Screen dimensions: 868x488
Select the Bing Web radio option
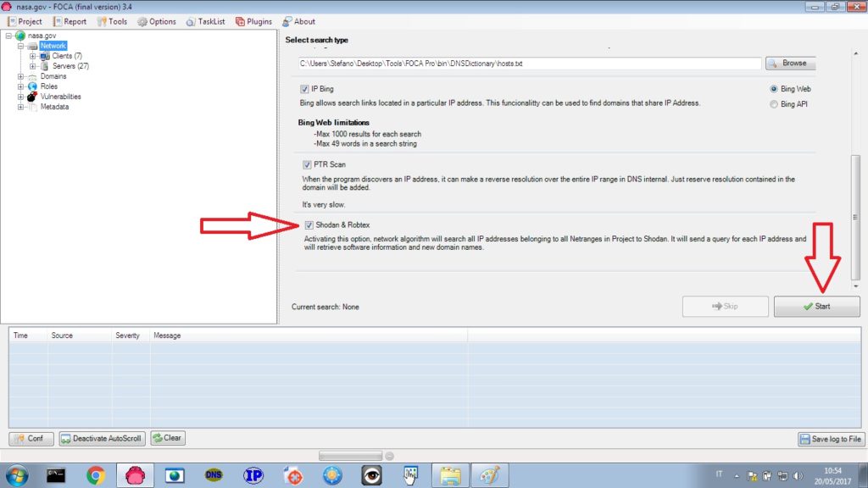[x=774, y=89]
